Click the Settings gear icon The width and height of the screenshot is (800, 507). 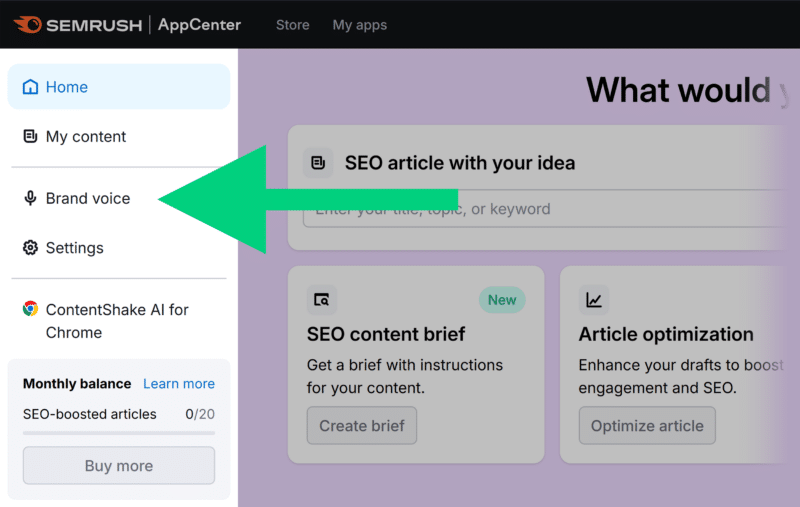tap(30, 247)
